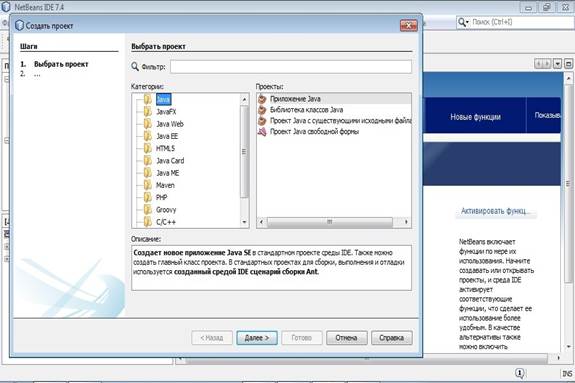Select 'Проект Java свободной формы'
The image size is (575, 383).
point(334,132)
